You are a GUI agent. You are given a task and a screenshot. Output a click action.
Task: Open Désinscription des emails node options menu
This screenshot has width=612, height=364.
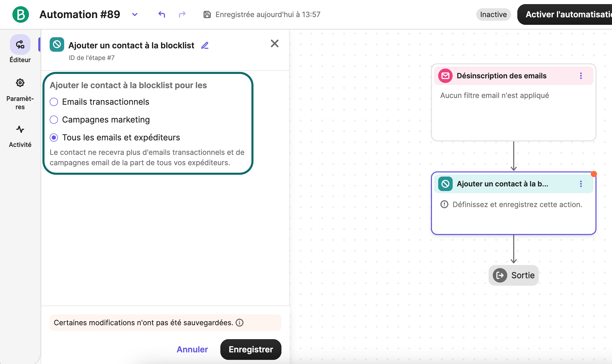coord(581,76)
